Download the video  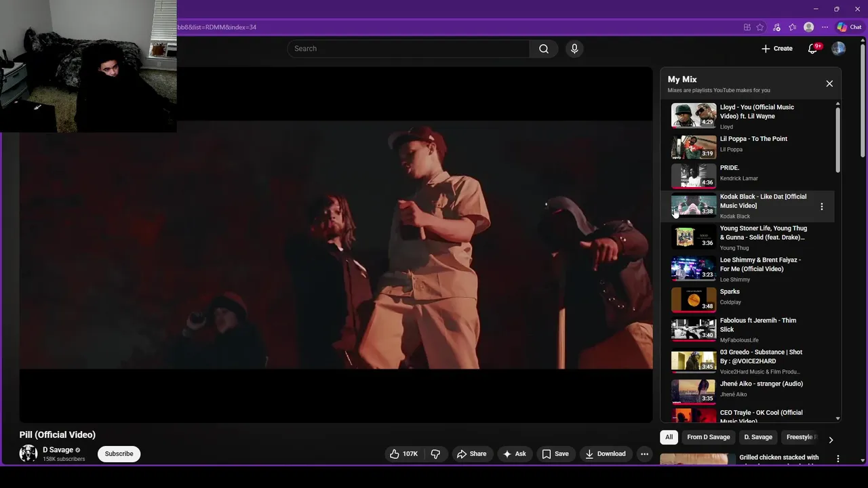pos(606,454)
